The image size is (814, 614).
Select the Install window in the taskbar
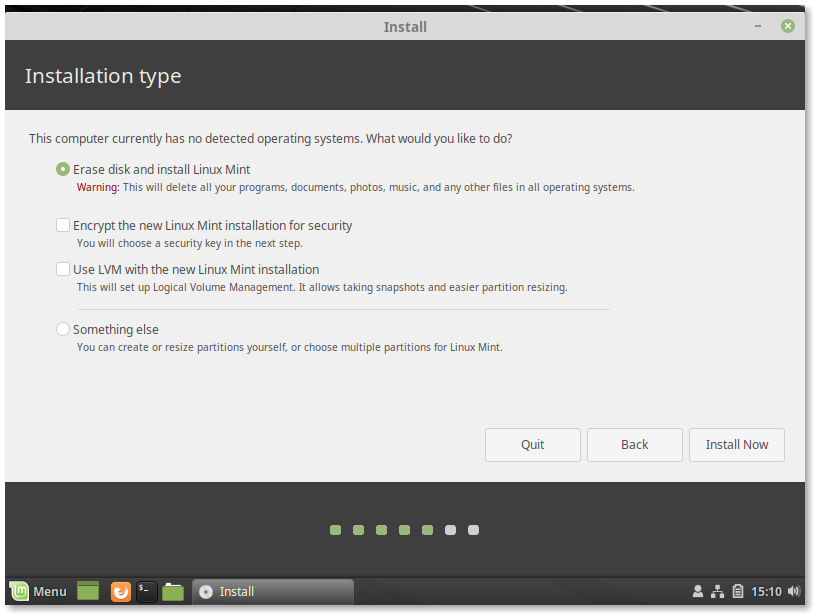[273, 592]
